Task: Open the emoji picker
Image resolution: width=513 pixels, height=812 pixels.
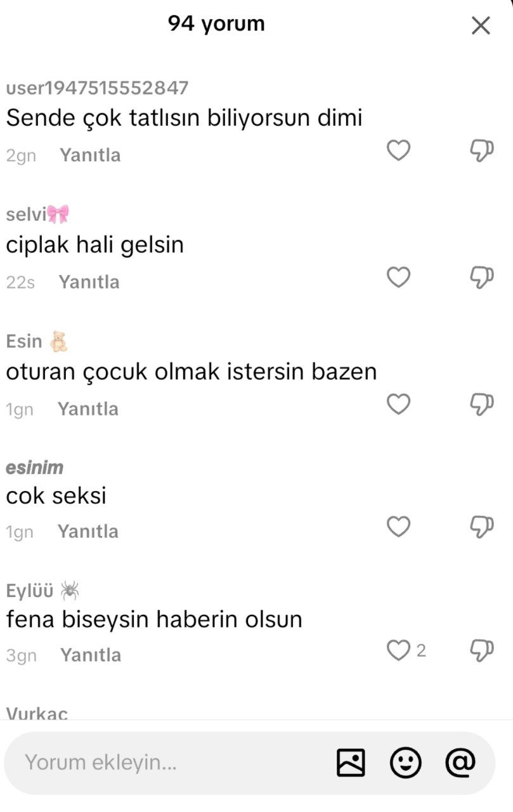Action: coord(406,763)
